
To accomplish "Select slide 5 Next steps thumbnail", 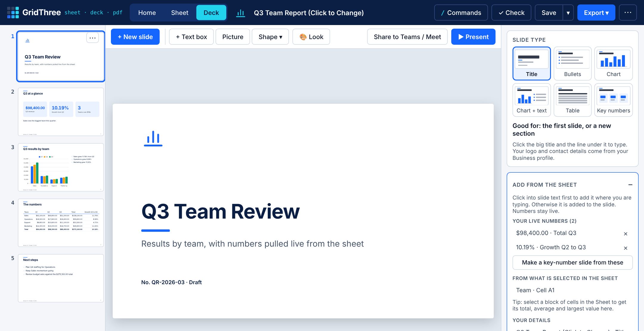I will point(61,278).
